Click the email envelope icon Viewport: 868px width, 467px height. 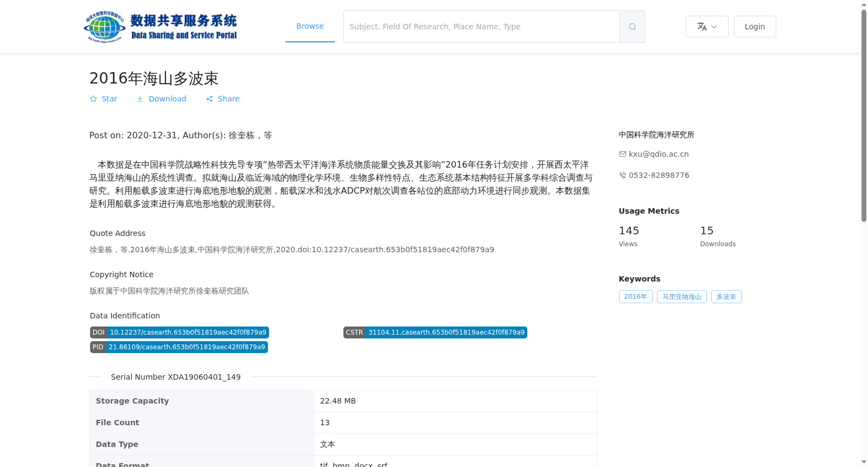(623, 154)
